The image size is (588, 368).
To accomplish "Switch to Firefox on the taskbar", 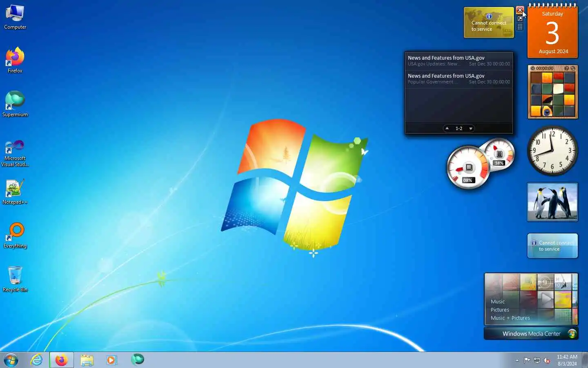I will [62, 360].
